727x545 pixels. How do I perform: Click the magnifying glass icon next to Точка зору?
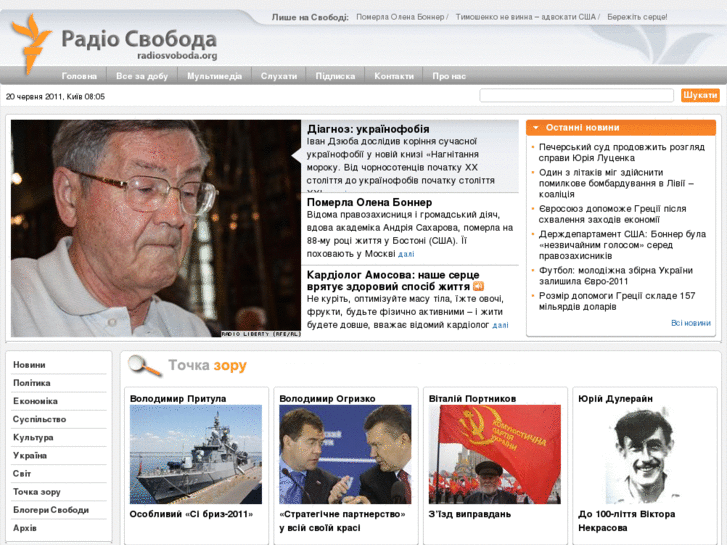pyautogui.click(x=145, y=365)
